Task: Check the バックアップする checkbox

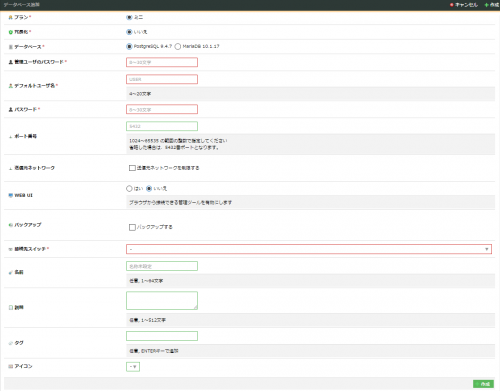Action: [x=132, y=227]
